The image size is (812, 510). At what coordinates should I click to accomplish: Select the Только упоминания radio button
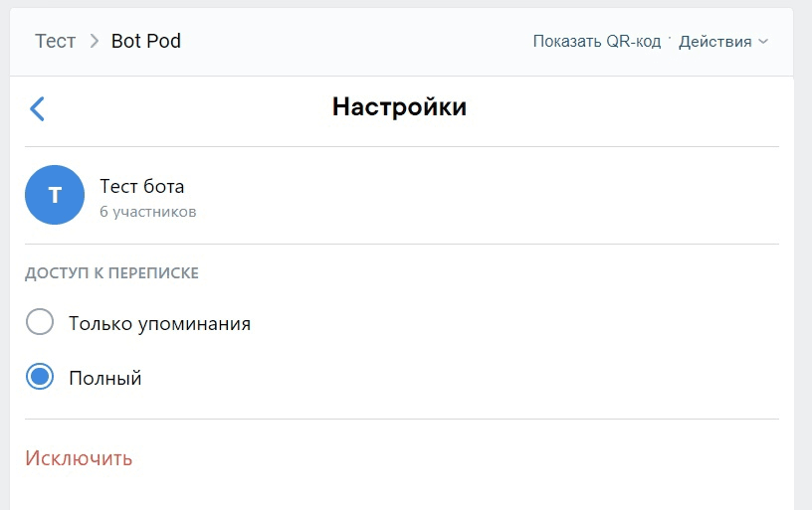(40, 323)
